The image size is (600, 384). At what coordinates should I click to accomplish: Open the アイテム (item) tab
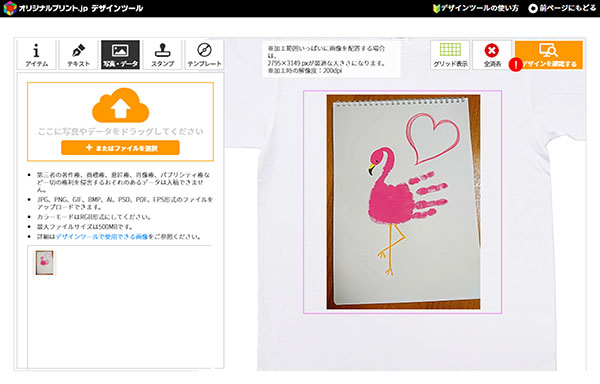(36, 55)
